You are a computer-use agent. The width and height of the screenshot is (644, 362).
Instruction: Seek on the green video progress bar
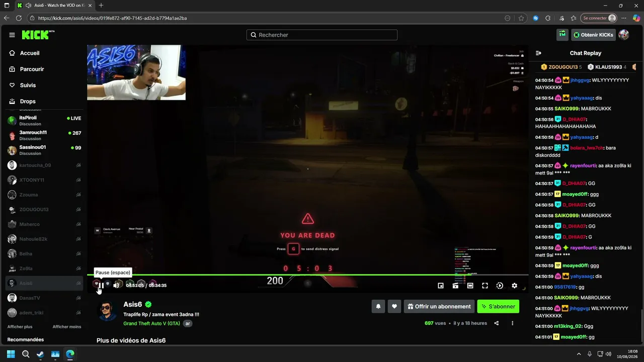(307, 275)
